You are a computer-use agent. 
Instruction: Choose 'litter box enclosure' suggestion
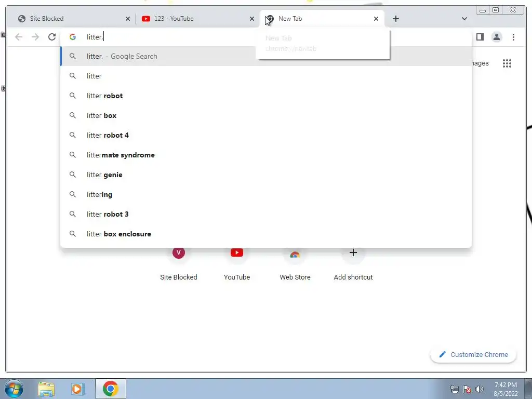(266, 234)
